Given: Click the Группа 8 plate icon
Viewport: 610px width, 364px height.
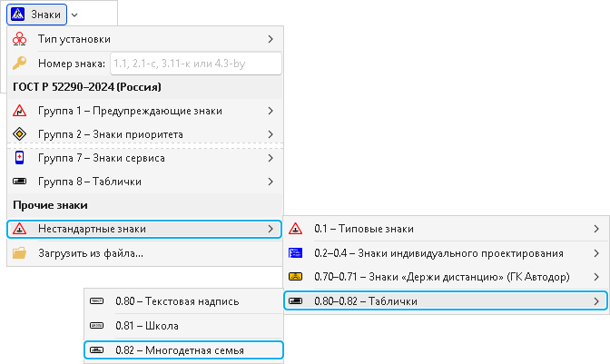Looking at the screenshot, I should (19, 182).
